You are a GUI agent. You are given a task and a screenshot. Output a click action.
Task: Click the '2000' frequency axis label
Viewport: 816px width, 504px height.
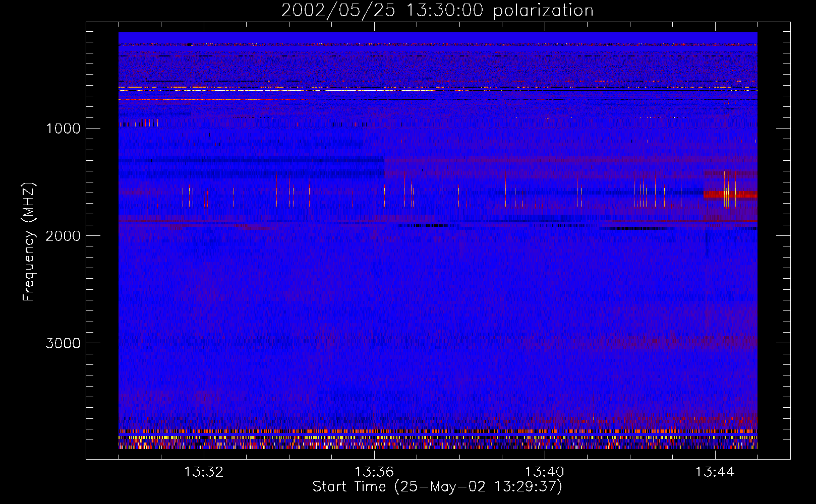(63, 236)
